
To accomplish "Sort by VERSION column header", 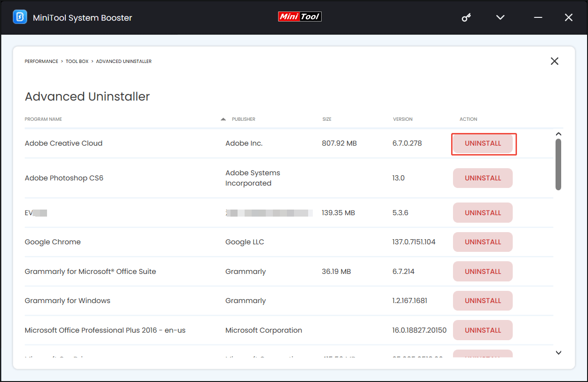I will coord(403,119).
